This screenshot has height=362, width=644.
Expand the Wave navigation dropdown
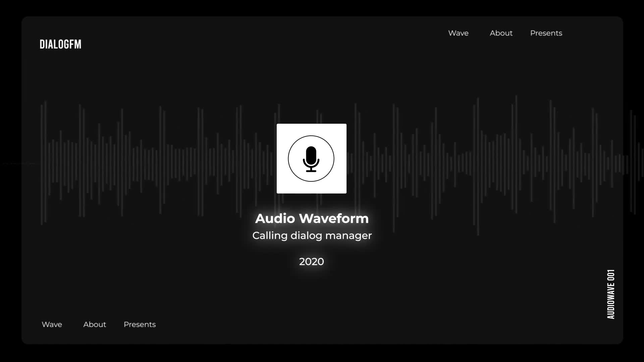pos(458,33)
